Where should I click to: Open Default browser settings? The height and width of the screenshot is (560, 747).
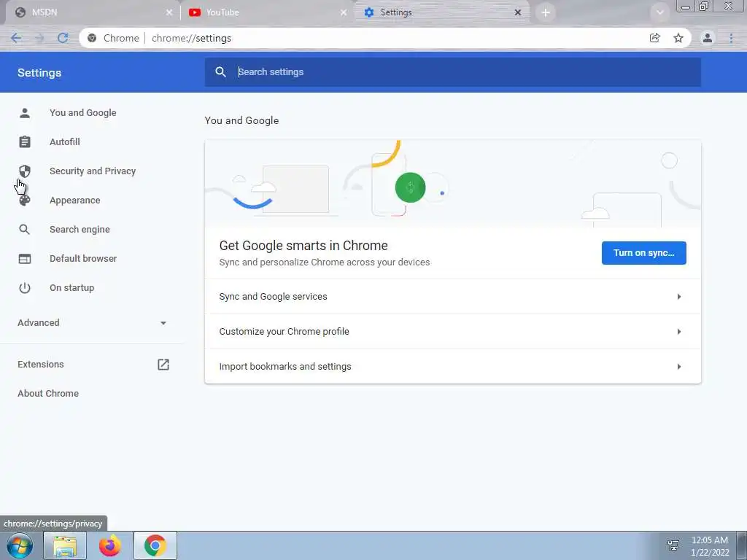tap(83, 259)
